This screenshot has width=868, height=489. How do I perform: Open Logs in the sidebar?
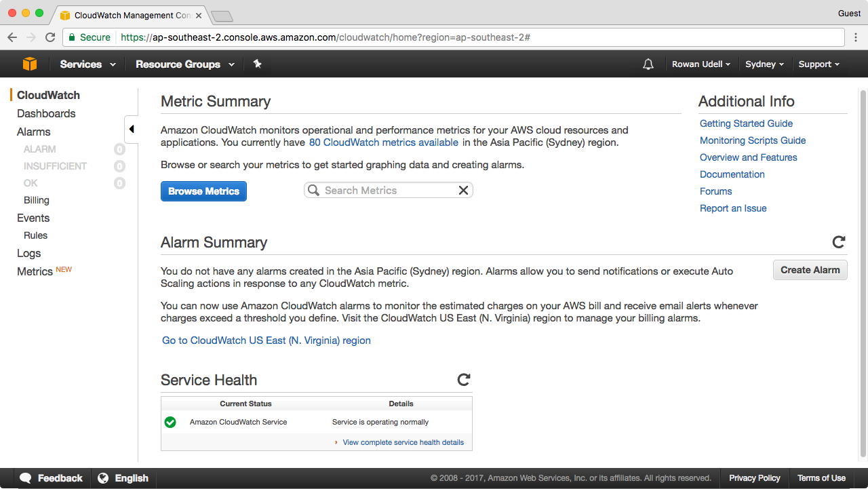click(x=29, y=253)
